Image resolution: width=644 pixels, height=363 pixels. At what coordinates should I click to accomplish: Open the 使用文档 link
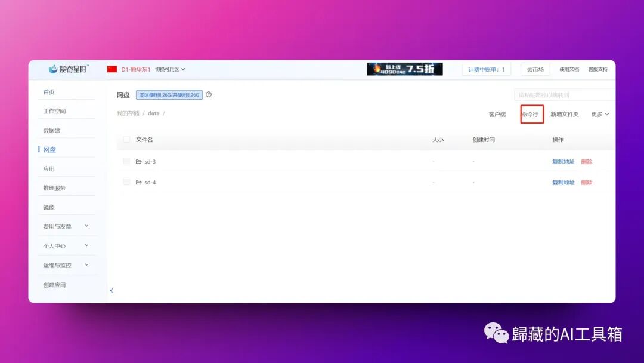pyautogui.click(x=569, y=69)
